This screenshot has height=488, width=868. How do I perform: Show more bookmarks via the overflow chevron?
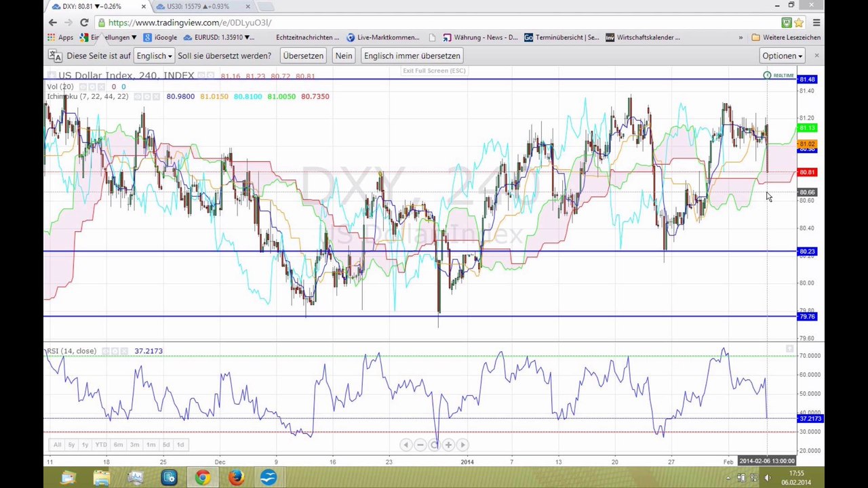click(741, 37)
